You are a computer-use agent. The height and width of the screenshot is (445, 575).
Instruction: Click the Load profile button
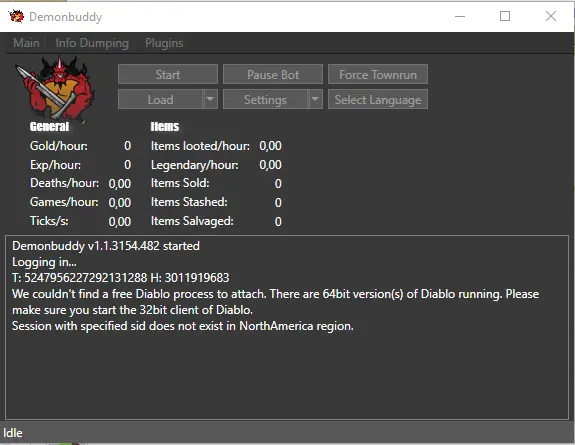[160, 99]
